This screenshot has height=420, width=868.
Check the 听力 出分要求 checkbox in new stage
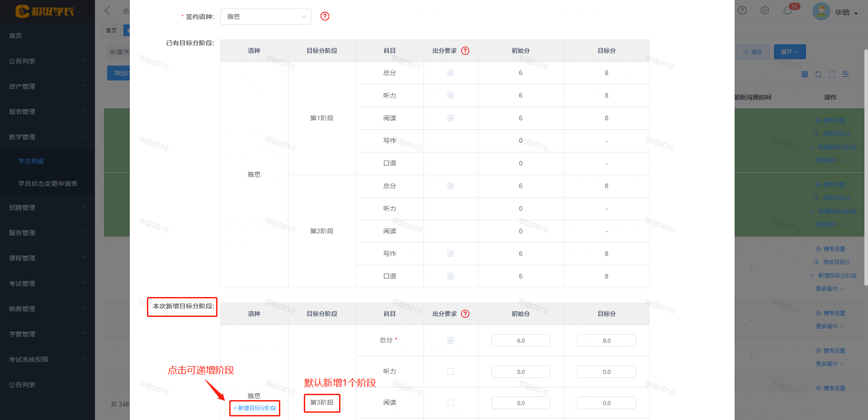pyautogui.click(x=451, y=372)
